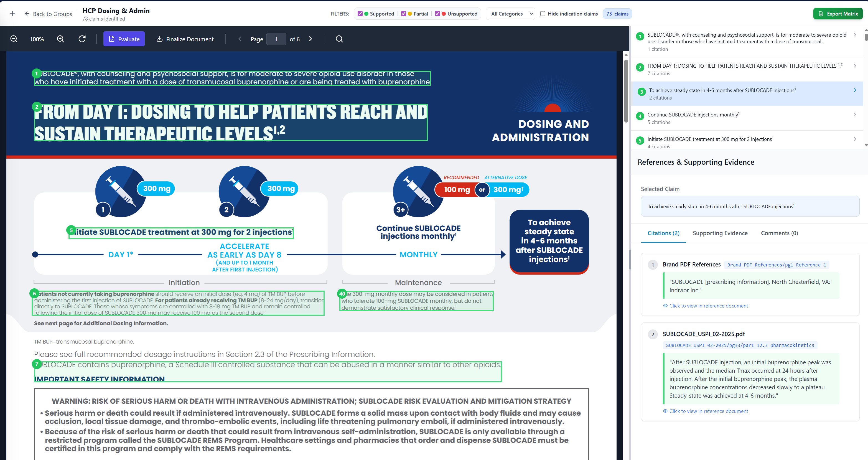Switch to Supporting Evidence tab
Viewport: 868px width, 460px height.
[720, 233]
